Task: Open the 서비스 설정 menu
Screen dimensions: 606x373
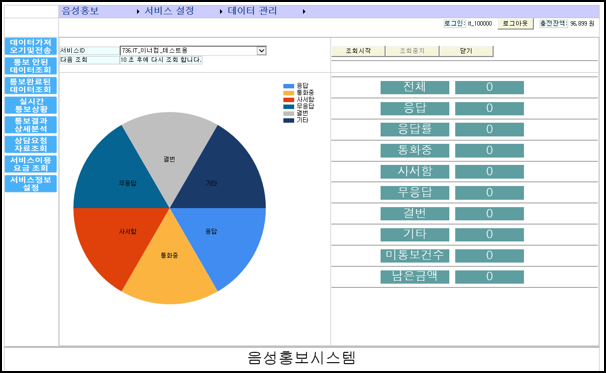Action: tap(169, 11)
